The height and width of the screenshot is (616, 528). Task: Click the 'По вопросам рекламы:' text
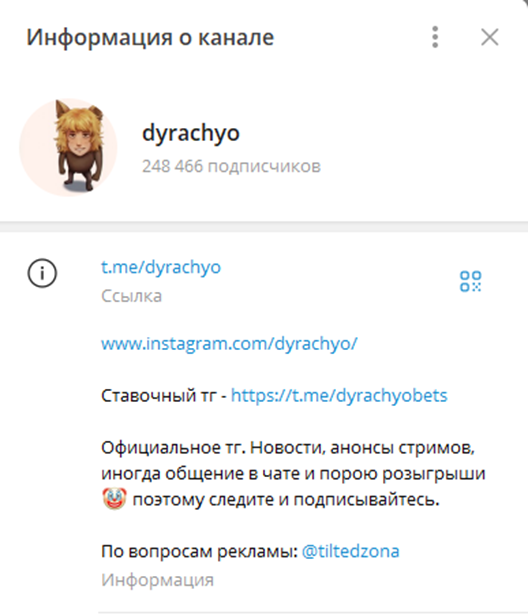point(199,552)
